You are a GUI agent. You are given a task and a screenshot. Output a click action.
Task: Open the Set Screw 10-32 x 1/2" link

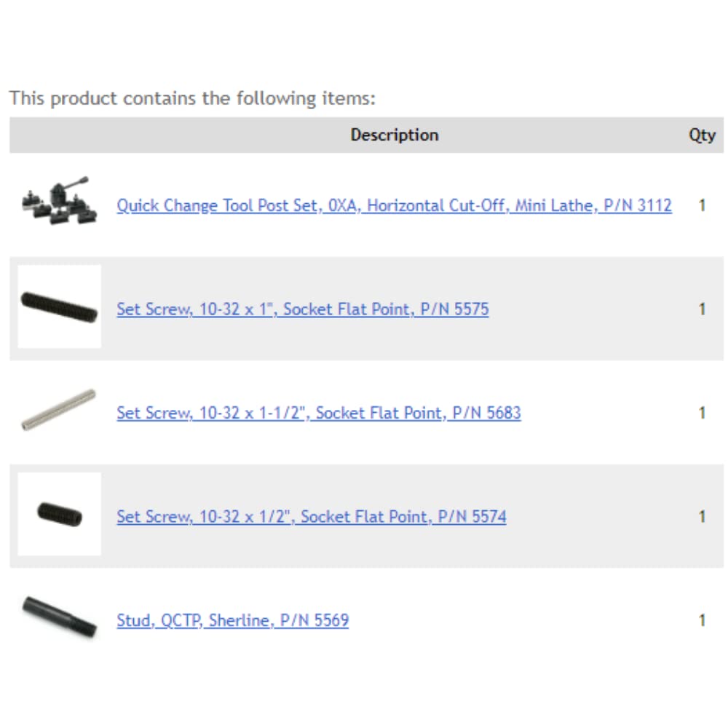tap(311, 517)
